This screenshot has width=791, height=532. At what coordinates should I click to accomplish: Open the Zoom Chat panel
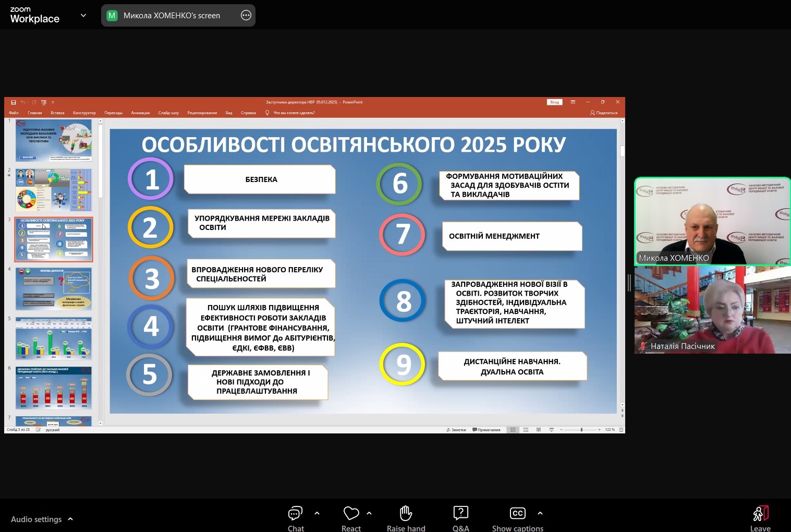[x=295, y=514]
